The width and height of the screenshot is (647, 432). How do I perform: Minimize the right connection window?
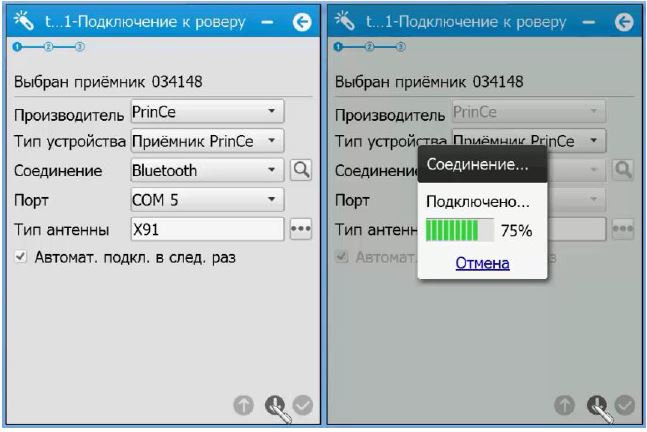[x=589, y=22]
